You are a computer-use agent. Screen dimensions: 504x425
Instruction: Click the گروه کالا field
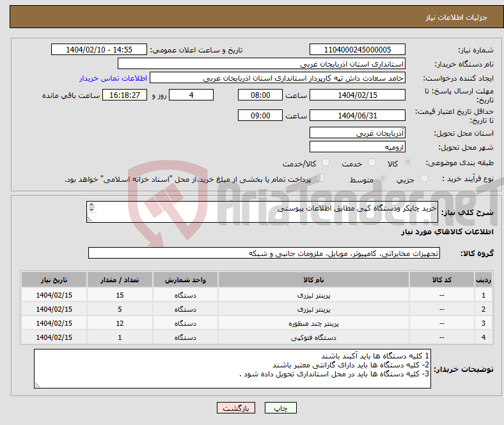coord(264,253)
